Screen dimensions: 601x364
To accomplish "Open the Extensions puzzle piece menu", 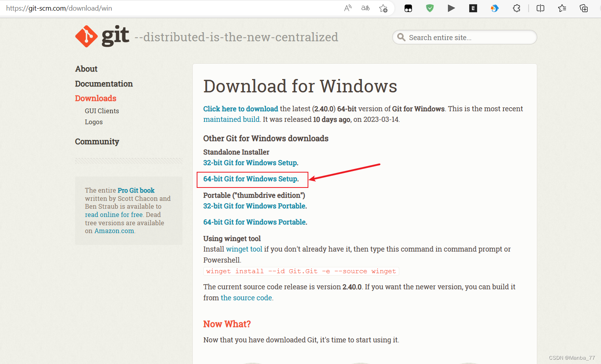I will [516, 8].
